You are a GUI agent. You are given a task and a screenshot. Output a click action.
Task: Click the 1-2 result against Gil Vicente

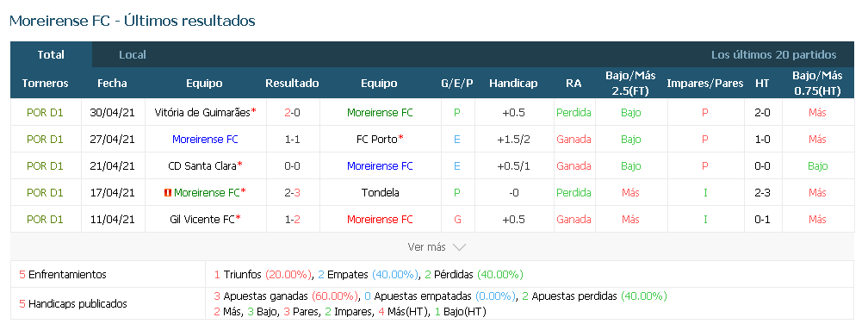(292, 219)
